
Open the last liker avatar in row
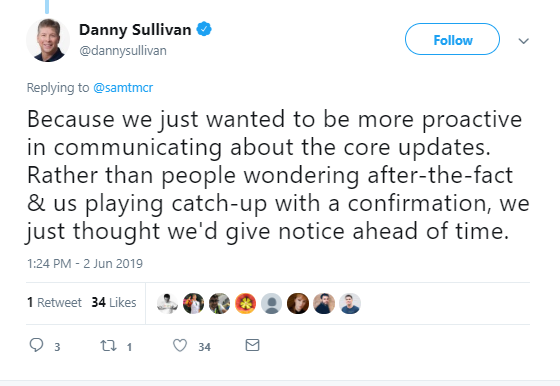click(350, 304)
